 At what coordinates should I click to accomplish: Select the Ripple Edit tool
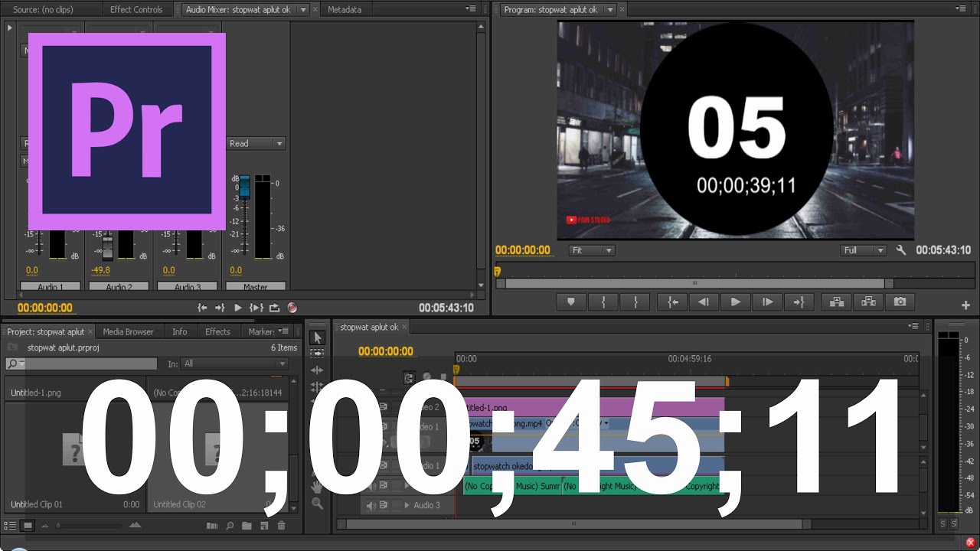[x=318, y=370]
